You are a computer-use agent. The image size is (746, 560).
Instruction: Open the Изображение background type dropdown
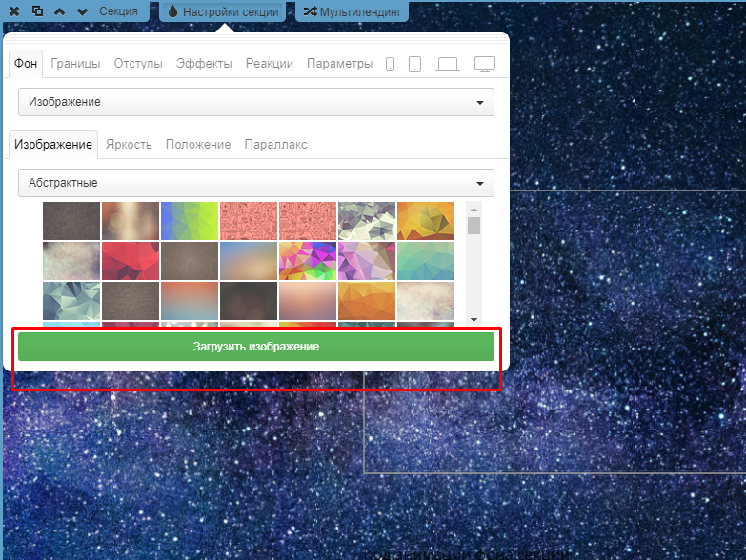[x=255, y=102]
